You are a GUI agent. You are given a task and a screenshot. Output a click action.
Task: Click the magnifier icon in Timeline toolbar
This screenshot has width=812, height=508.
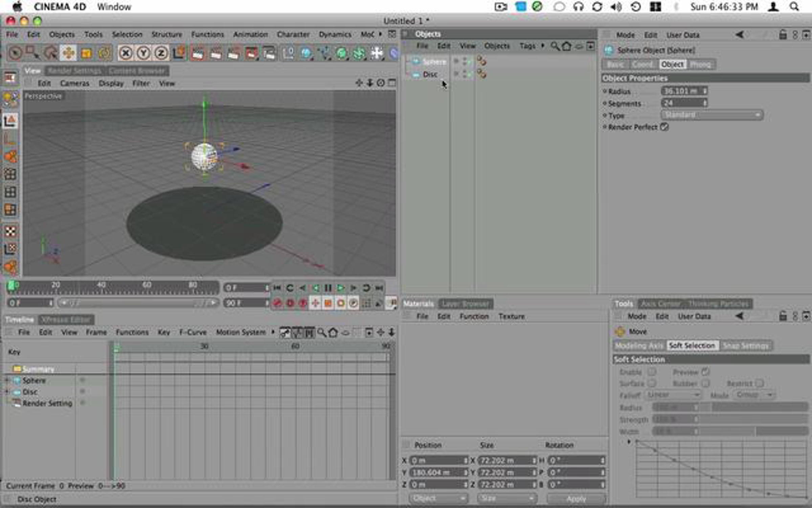coord(322,333)
